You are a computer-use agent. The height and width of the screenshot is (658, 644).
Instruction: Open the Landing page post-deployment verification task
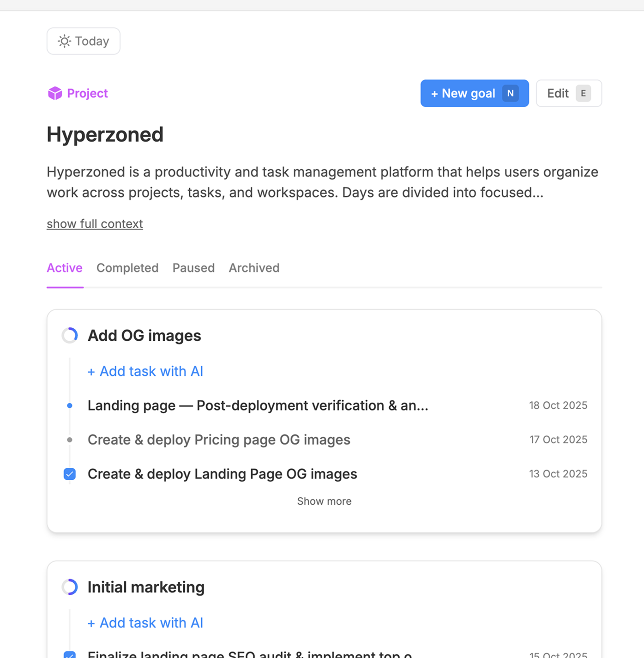[x=258, y=405]
